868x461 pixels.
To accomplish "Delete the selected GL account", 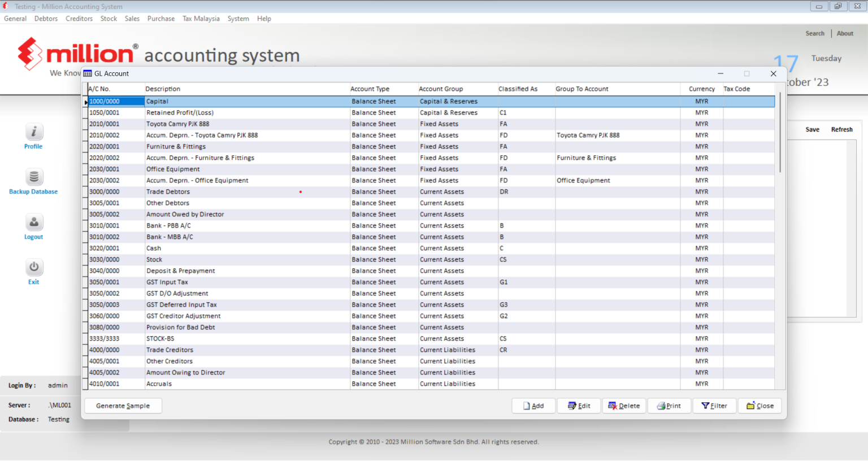I will coord(624,406).
